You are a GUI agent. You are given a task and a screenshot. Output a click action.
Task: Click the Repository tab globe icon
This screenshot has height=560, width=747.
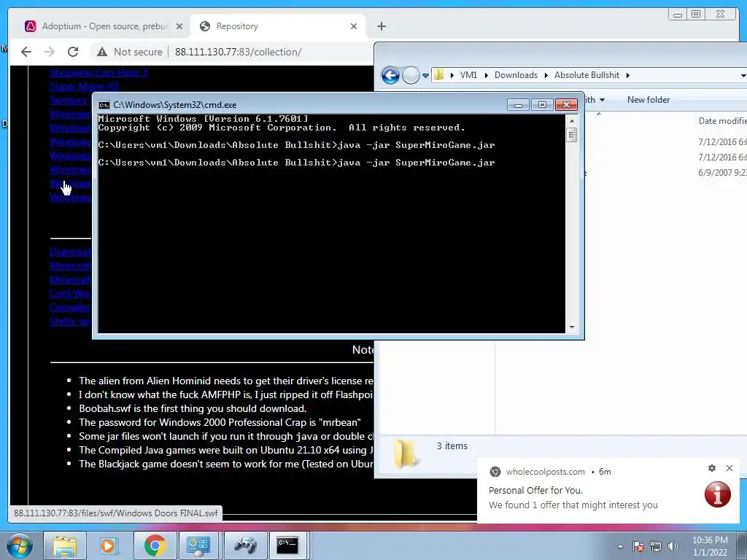[205, 26]
